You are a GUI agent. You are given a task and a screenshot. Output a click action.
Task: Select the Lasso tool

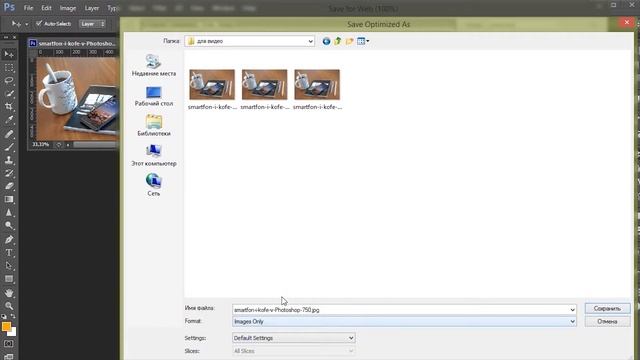[x=9, y=80]
